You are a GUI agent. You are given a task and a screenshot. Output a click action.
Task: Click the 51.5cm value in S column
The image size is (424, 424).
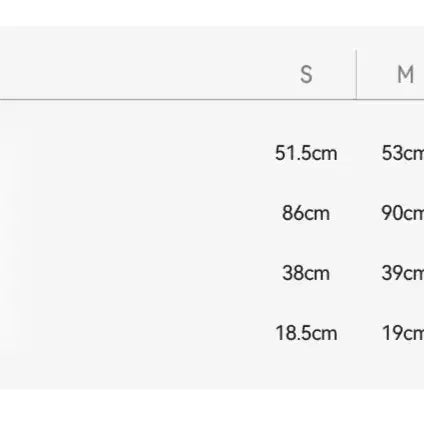(306, 153)
